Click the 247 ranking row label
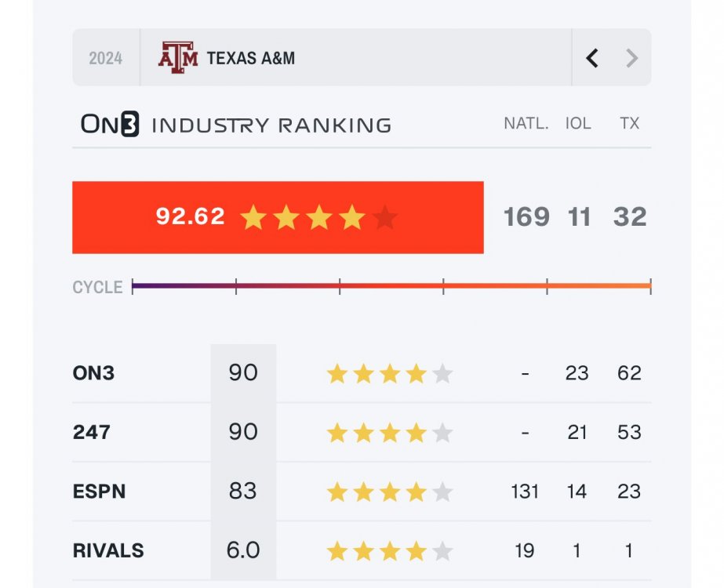This screenshot has width=724, height=588. [91, 432]
